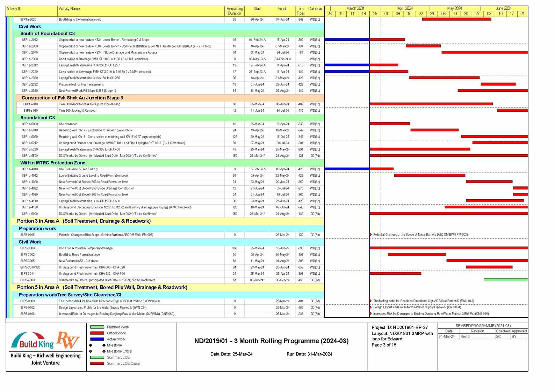Select the April 2024 timescale header

point(405,8)
